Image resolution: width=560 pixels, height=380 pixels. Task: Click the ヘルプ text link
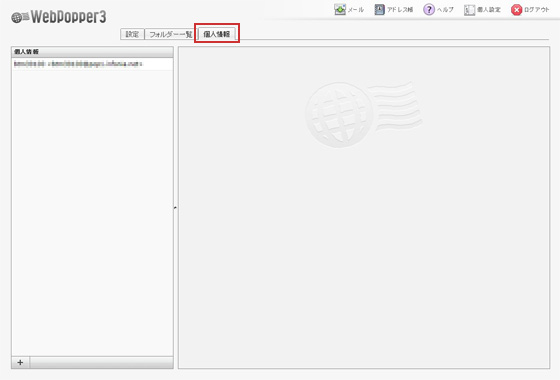445,10
